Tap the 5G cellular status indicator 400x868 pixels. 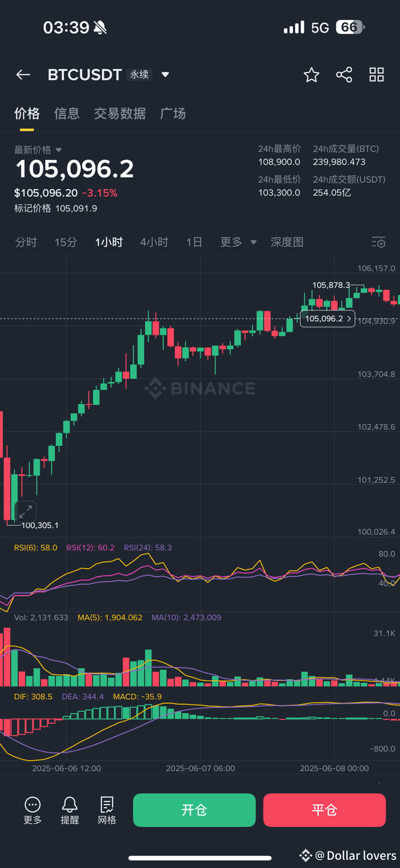(x=320, y=28)
